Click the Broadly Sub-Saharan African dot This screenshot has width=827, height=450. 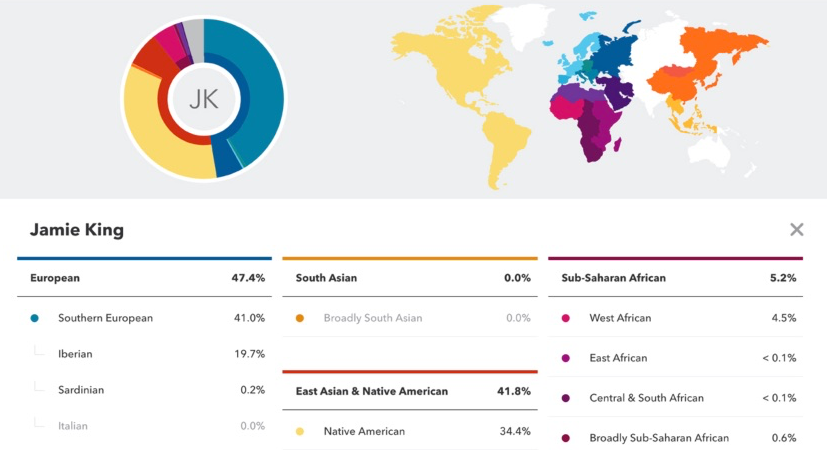tap(565, 438)
